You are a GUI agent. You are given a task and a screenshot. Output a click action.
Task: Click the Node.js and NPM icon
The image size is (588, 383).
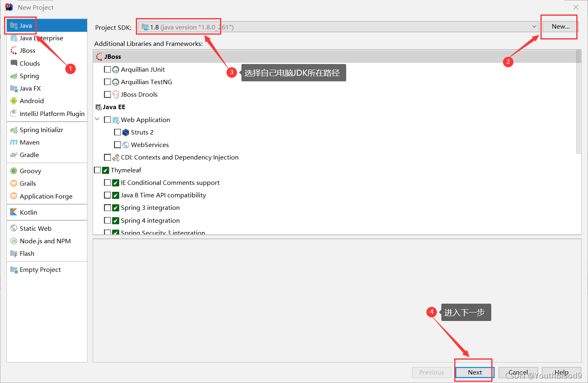click(14, 241)
